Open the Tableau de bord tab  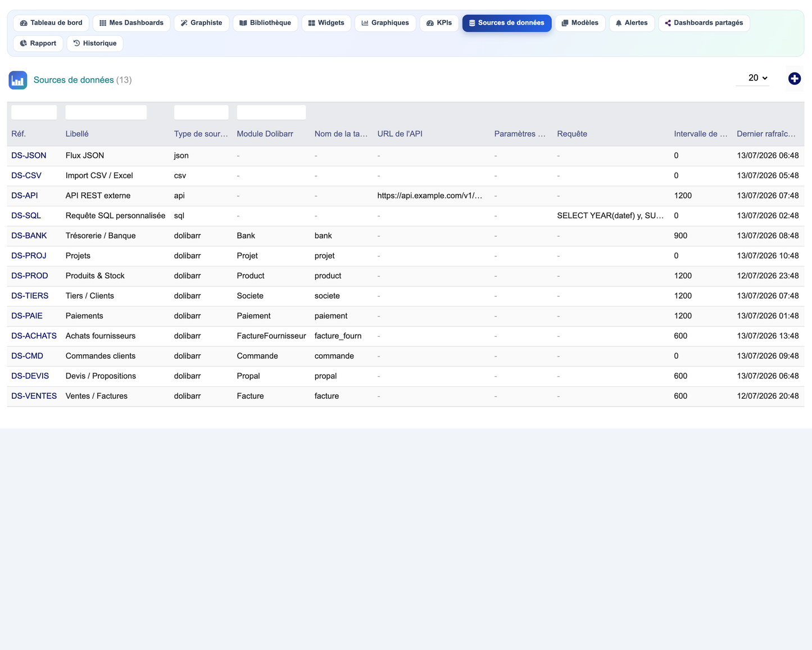51,23
